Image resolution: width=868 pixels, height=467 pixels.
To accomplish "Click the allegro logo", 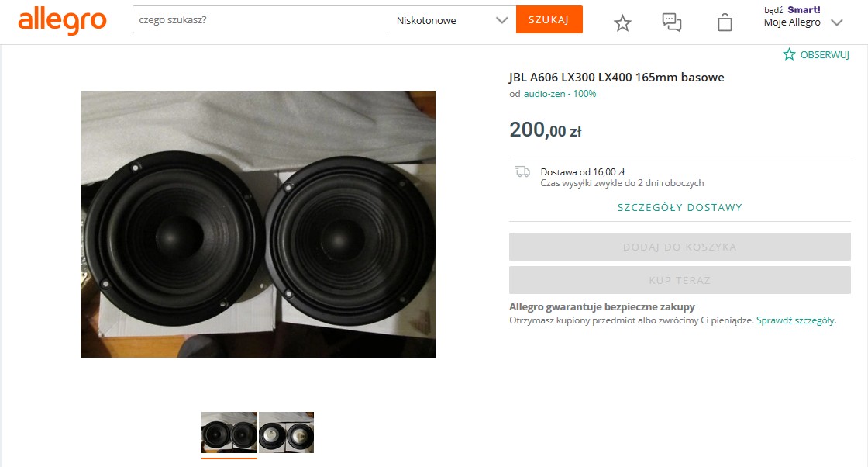I will 62,22.
